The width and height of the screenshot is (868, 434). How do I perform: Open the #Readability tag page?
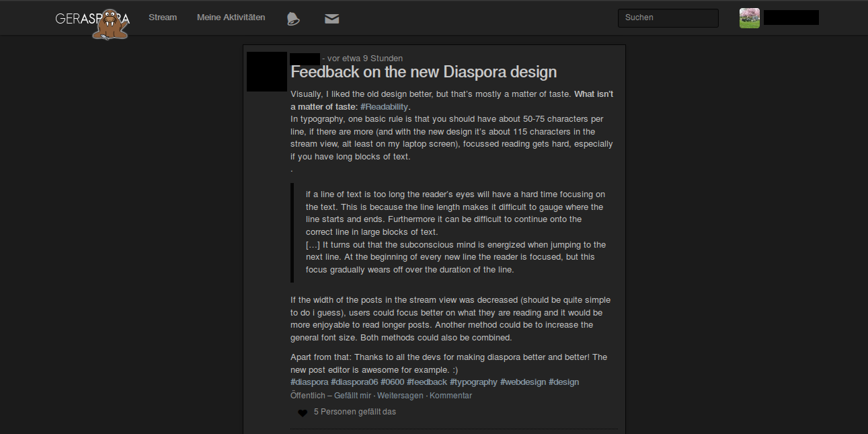tap(384, 106)
